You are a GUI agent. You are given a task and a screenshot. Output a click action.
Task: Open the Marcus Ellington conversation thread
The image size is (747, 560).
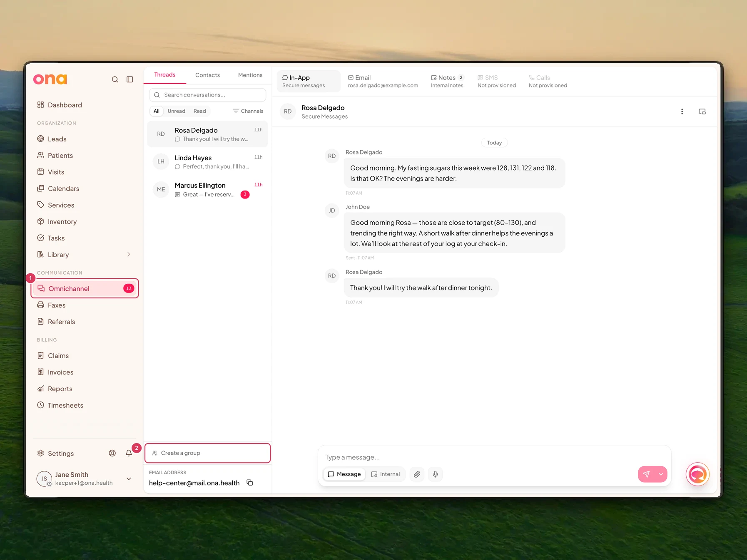click(x=208, y=189)
